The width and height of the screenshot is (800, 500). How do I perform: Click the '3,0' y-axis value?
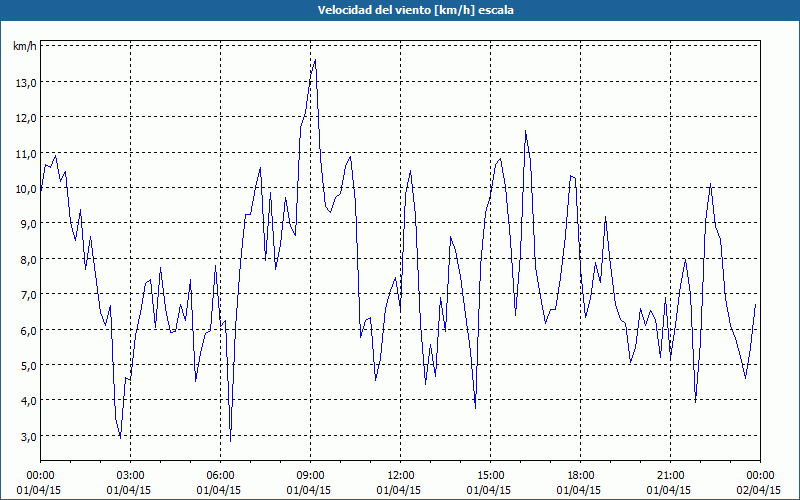pos(28,437)
